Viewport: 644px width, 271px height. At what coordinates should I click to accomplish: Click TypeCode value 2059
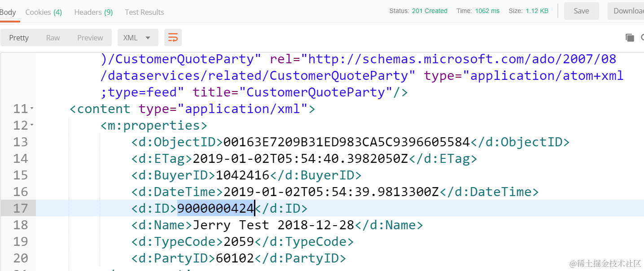238,242
